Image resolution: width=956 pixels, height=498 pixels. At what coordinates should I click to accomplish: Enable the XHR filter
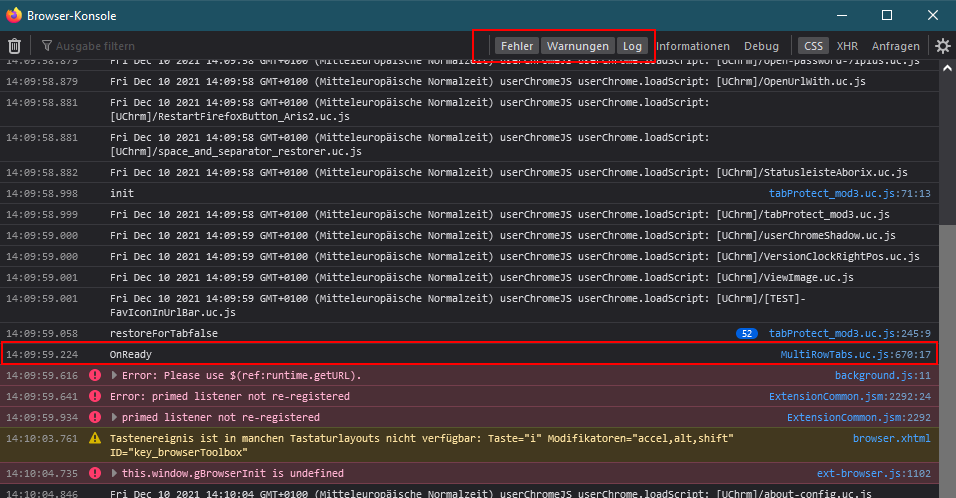[x=847, y=46]
